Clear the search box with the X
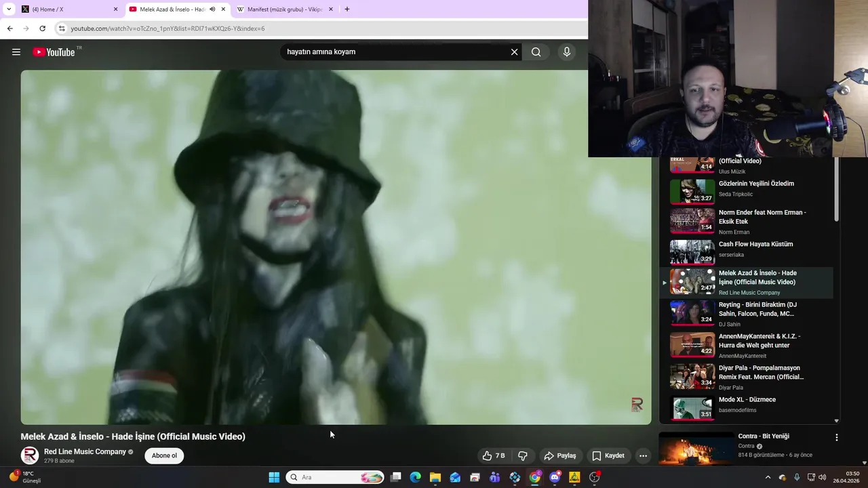Screen dimensions: 868x488 point(514,52)
